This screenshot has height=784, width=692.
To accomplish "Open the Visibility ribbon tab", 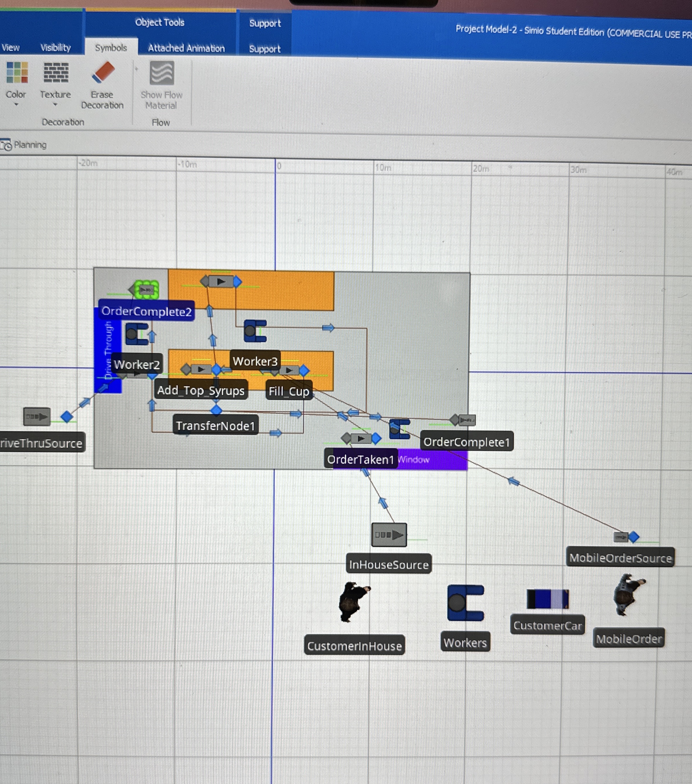I will 56,48.
